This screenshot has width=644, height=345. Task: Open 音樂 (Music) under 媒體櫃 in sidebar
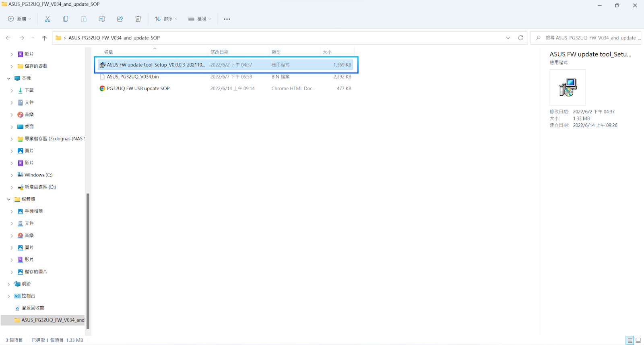(x=29, y=235)
